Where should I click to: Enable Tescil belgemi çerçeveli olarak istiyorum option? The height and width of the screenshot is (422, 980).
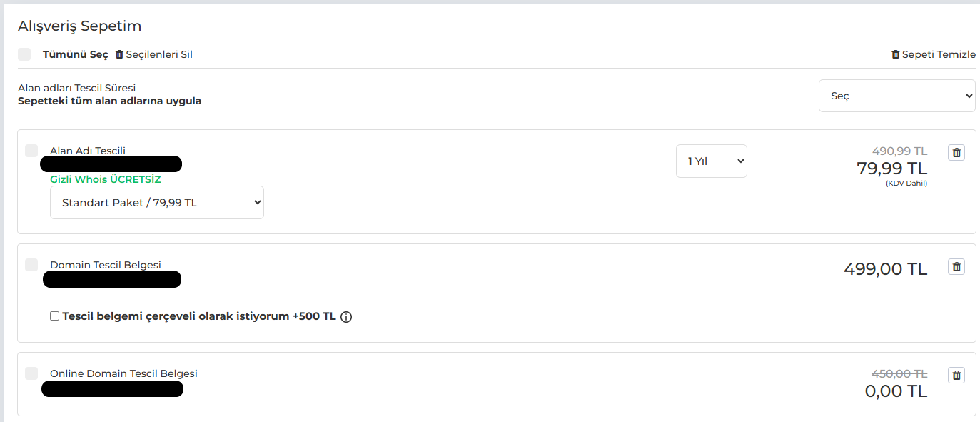click(x=55, y=316)
